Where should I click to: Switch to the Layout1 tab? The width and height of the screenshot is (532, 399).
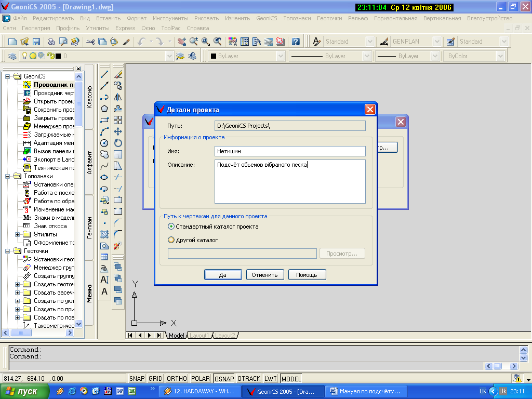pos(199,335)
